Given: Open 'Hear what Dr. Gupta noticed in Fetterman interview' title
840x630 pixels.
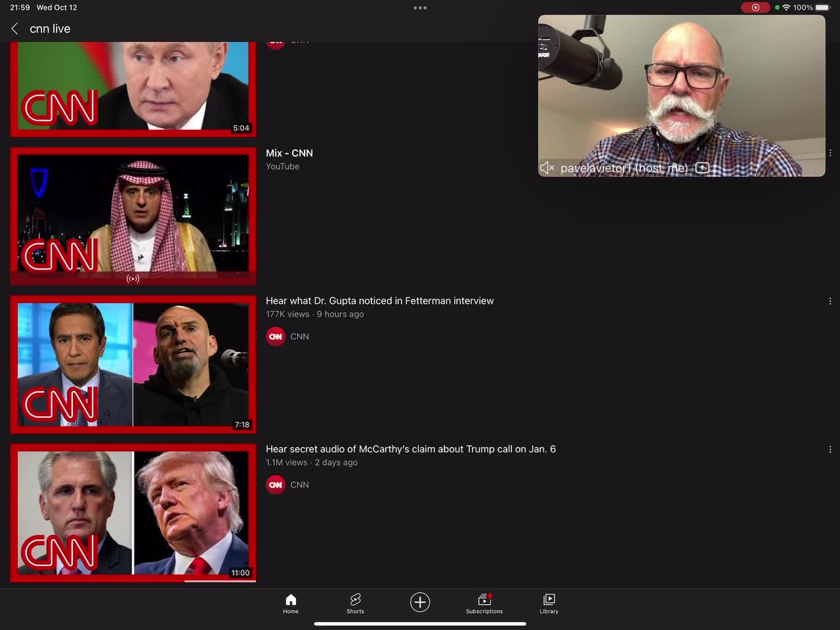Looking at the screenshot, I should coord(380,301).
